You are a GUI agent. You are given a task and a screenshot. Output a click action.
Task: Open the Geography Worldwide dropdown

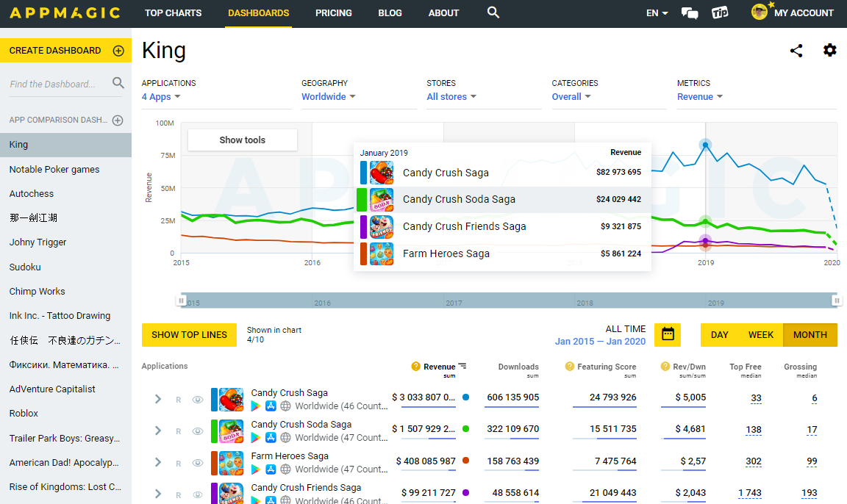coord(328,97)
